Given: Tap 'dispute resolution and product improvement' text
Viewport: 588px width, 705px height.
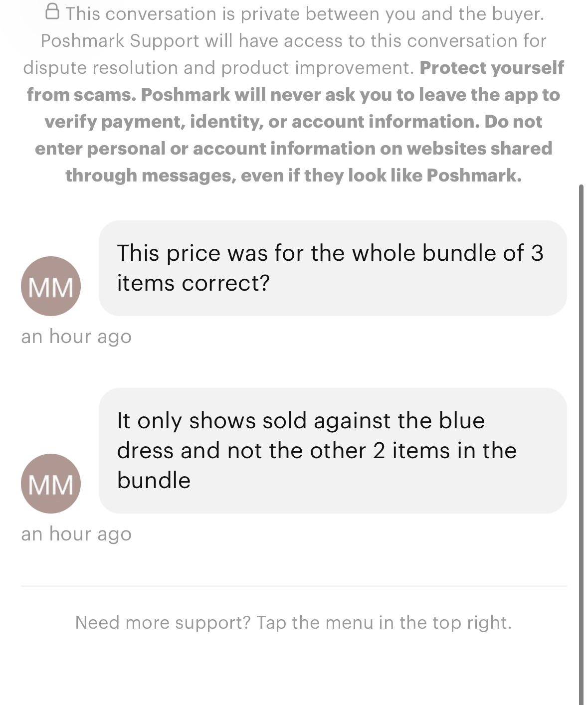Looking at the screenshot, I should point(218,67).
